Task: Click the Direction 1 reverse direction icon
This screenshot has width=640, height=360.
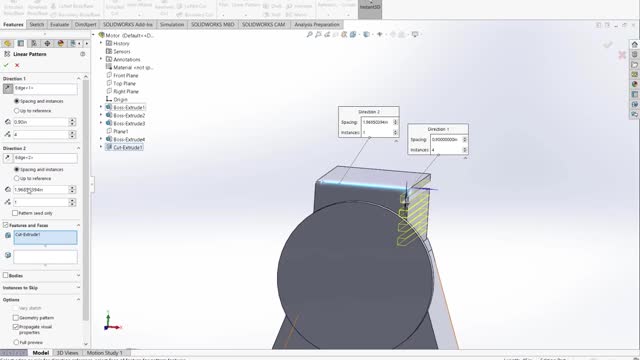Action: click(8, 89)
